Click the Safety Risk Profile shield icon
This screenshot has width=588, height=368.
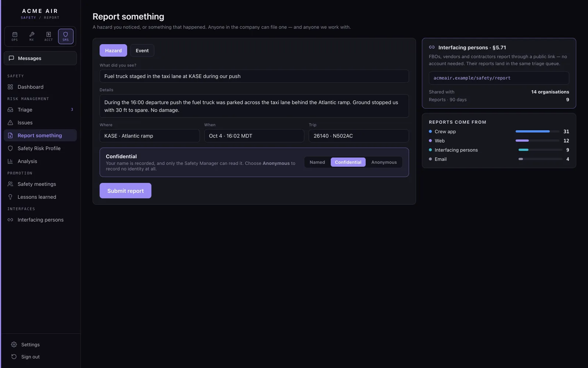pos(10,148)
